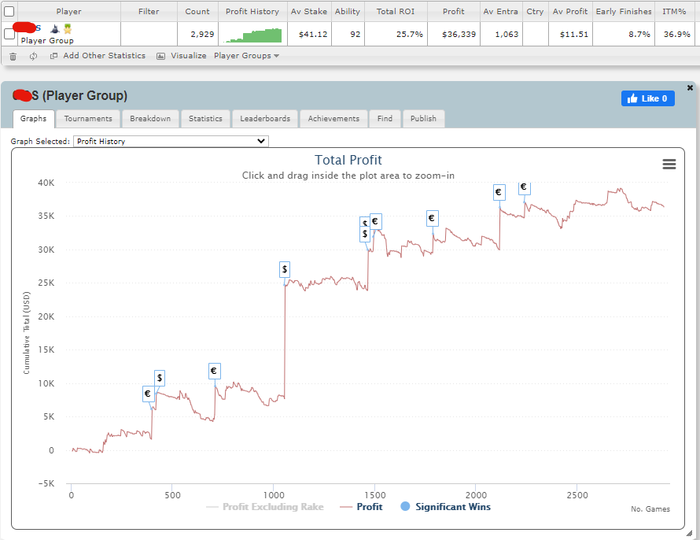Image resolution: width=700 pixels, height=540 pixels.
Task: Tick the Player Group row checkbox
Action: tap(9, 34)
